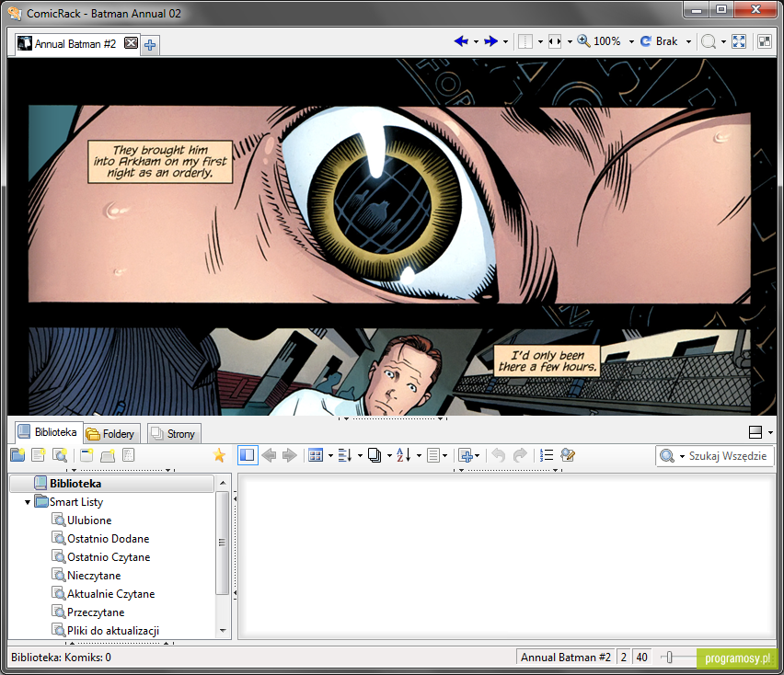The height and width of the screenshot is (675, 784).
Task: Open the next page arrow dropdown
Action: pyautogui.click(x=505, y=41)
